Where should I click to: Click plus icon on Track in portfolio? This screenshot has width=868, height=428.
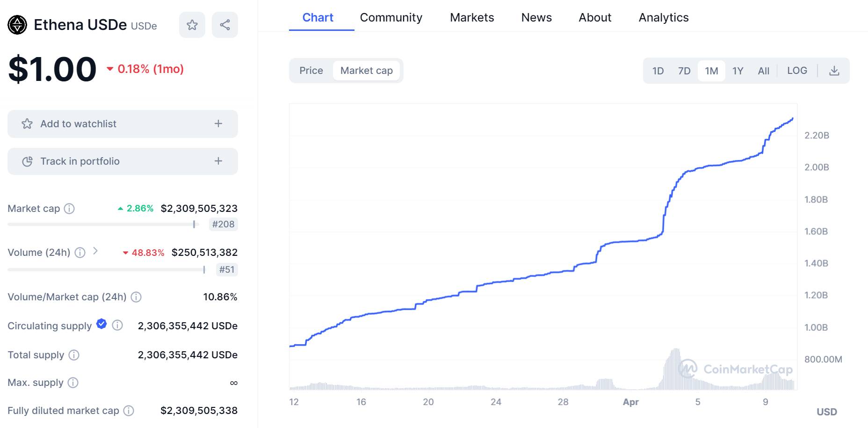(218, 161)
